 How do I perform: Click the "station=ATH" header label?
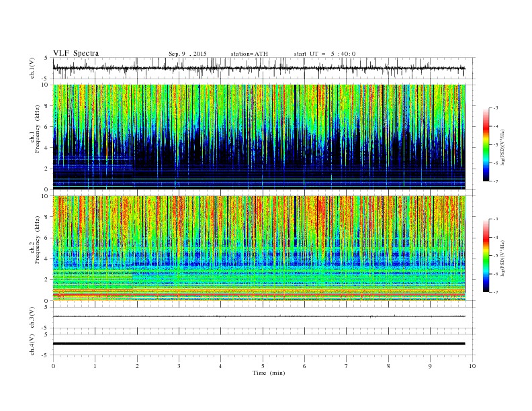pyautogui.click(x=249, y=54)
